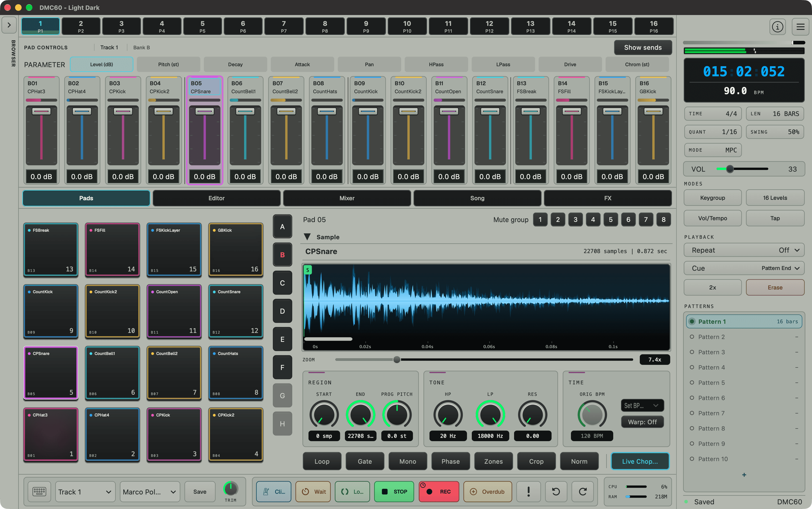The image size is (812, 509).
Task: Toggle Mono playback for the sample
Action: click(407, 461)
